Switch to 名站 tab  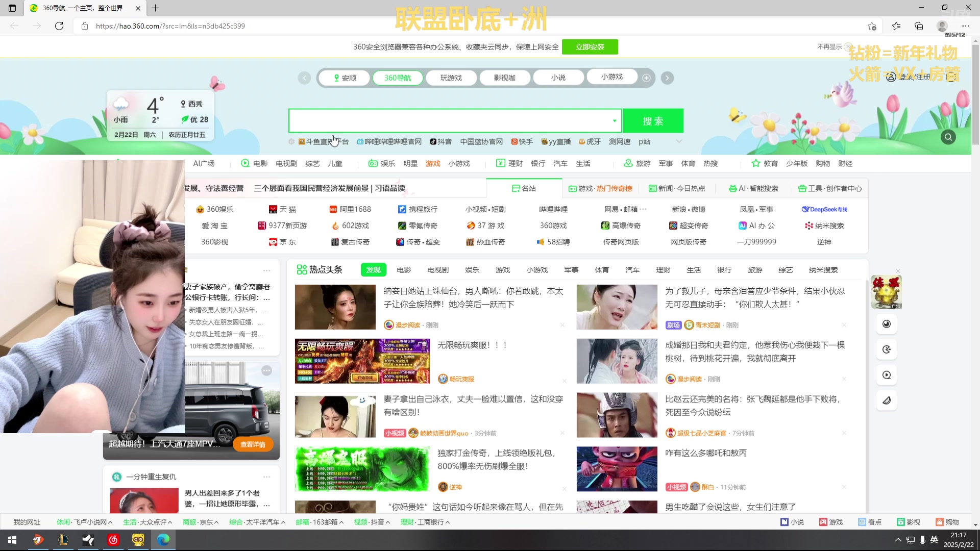[x=524, y=189]
